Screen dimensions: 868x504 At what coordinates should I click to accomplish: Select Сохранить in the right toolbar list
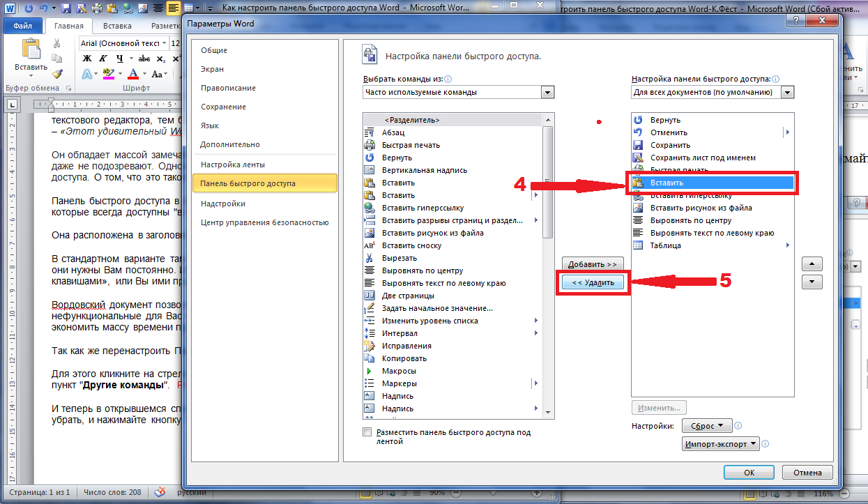click(712, 145)
